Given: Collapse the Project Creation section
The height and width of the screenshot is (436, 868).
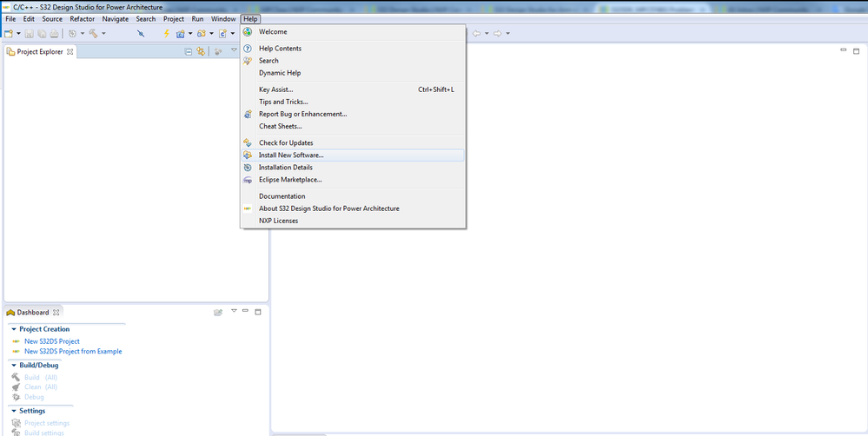Looking at the screenshot, I should [14, 329].
